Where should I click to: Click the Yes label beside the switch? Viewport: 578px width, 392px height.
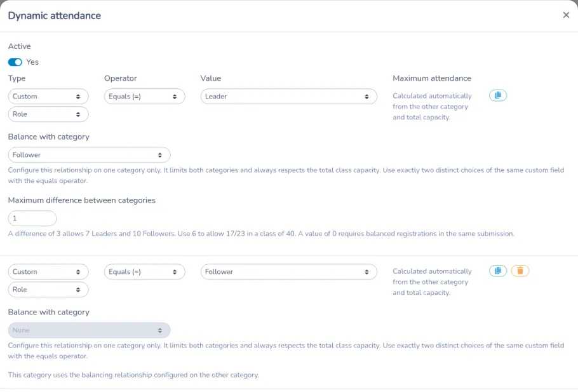32,62
